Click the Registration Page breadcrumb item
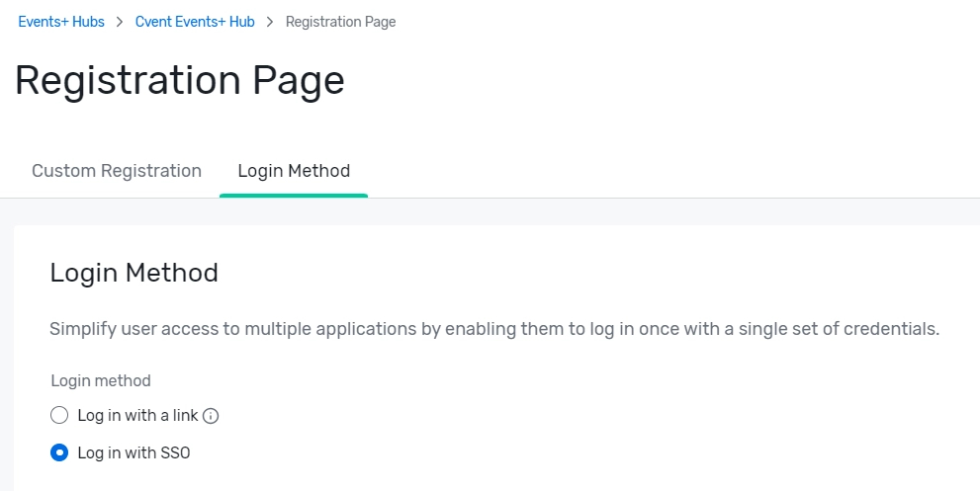 340,22
